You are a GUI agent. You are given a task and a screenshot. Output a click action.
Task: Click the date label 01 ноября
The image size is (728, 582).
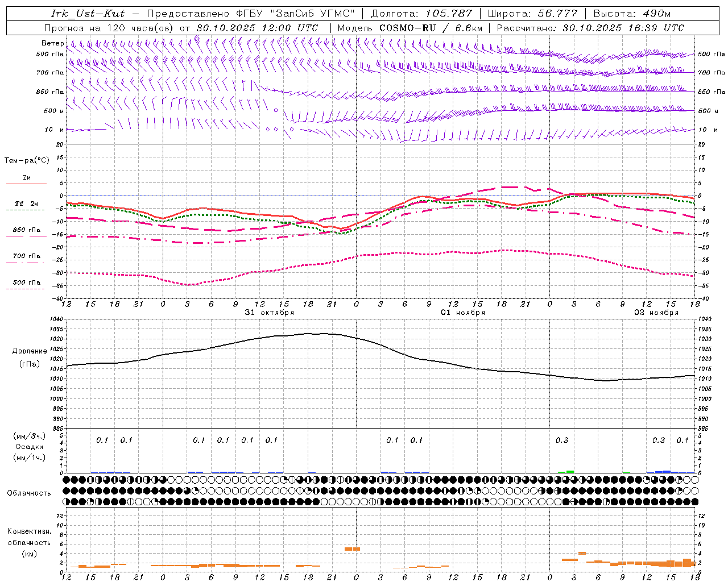tap(463, 312)
